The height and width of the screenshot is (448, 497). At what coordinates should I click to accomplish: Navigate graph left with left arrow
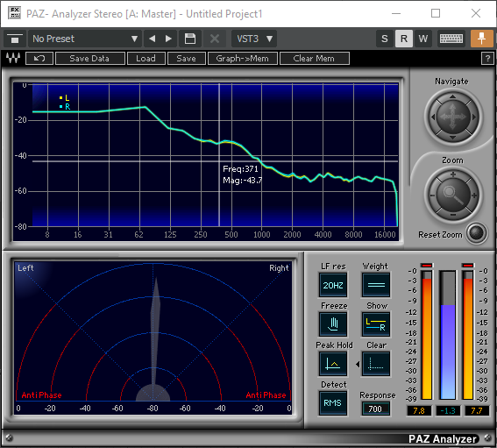pyautogui.click(x=433, y=117)
